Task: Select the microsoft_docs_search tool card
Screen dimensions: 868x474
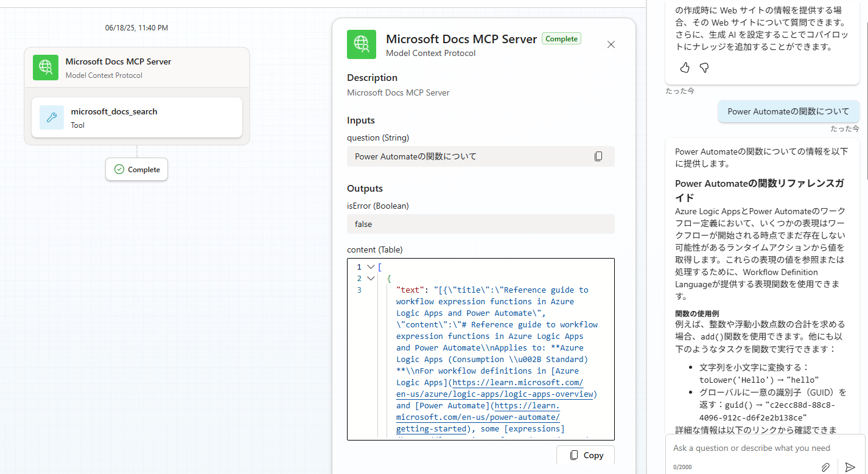Action: coord(137,117)
